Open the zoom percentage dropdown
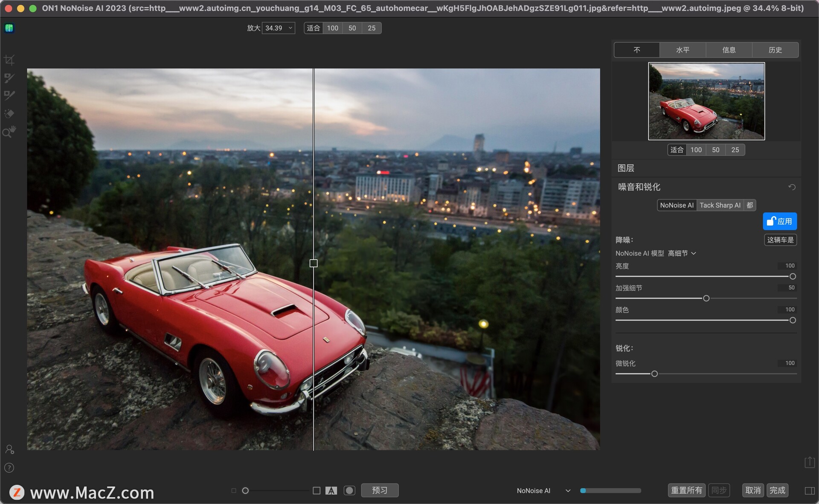819x504 pixels. coord(278,28)
